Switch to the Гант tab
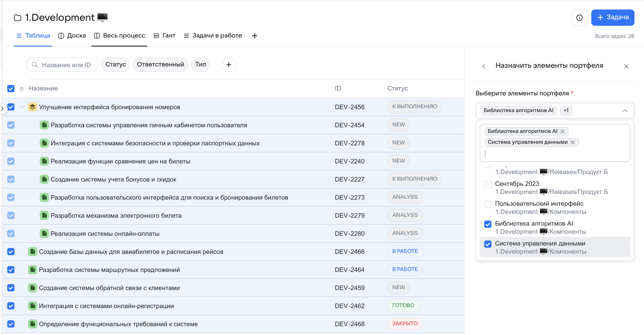This screenshot has height=335, width=644. 165,35
